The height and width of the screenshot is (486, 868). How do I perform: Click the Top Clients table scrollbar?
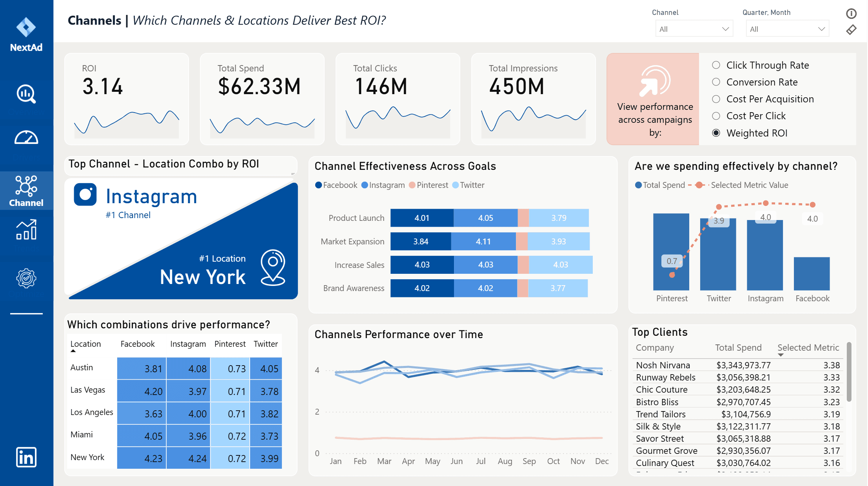click(849, 372)
